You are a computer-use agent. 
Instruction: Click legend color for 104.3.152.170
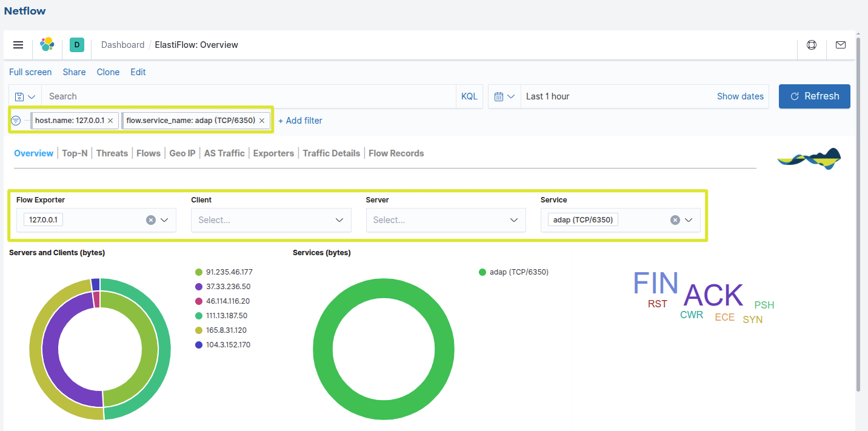[198, 345]
